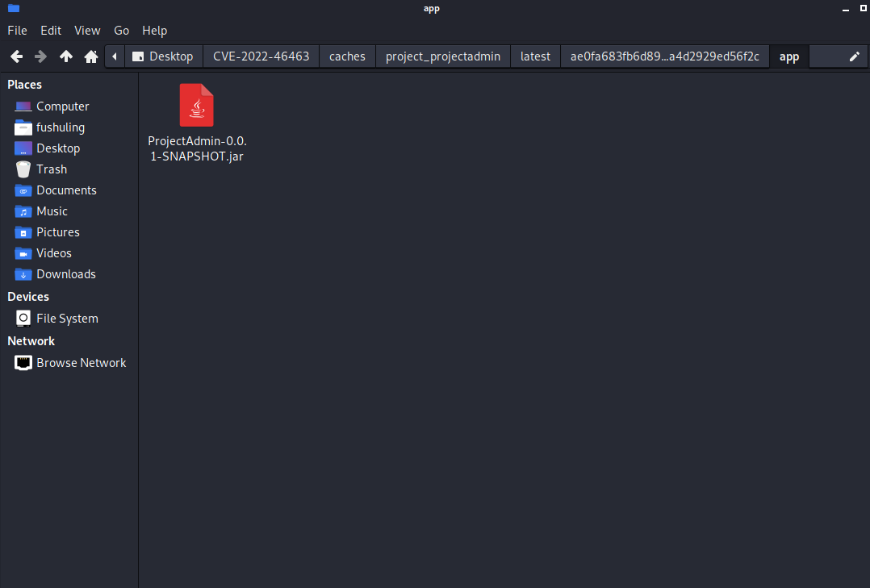Click the Forward navigation arrow
870x588 pixels.
[41, 56]
